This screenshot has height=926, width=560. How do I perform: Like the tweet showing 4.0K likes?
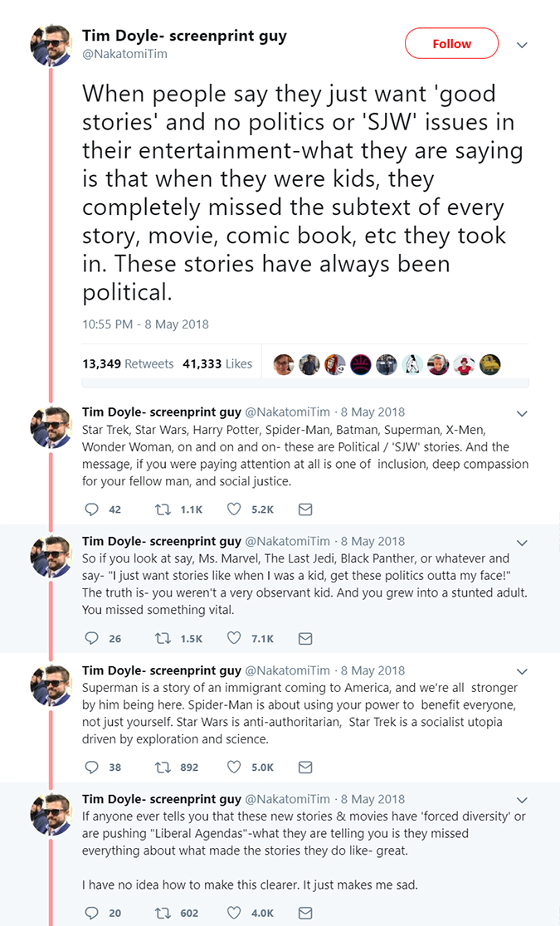click(x=234, y=913)
